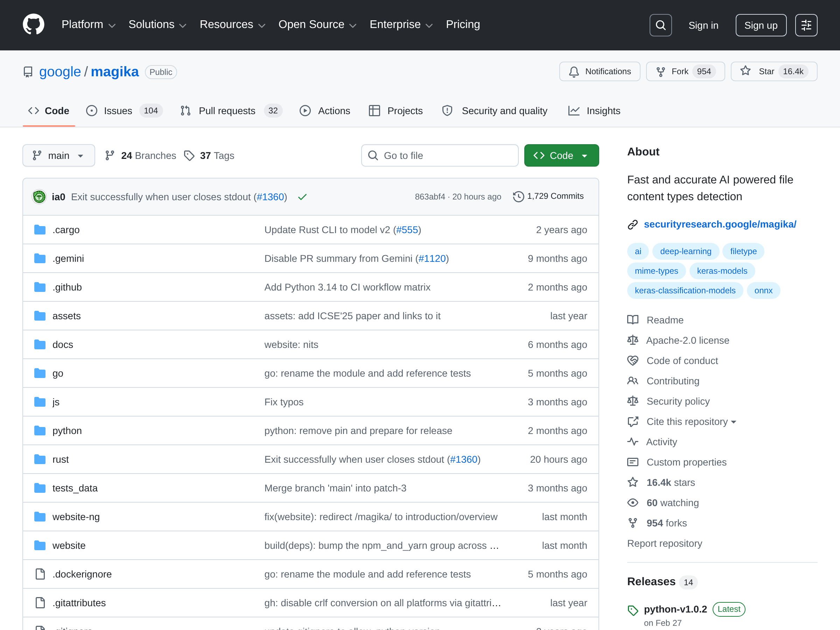Open securityresearch.google/magika/ link
This screenshot has height=630, width=840.
point(720,224)
